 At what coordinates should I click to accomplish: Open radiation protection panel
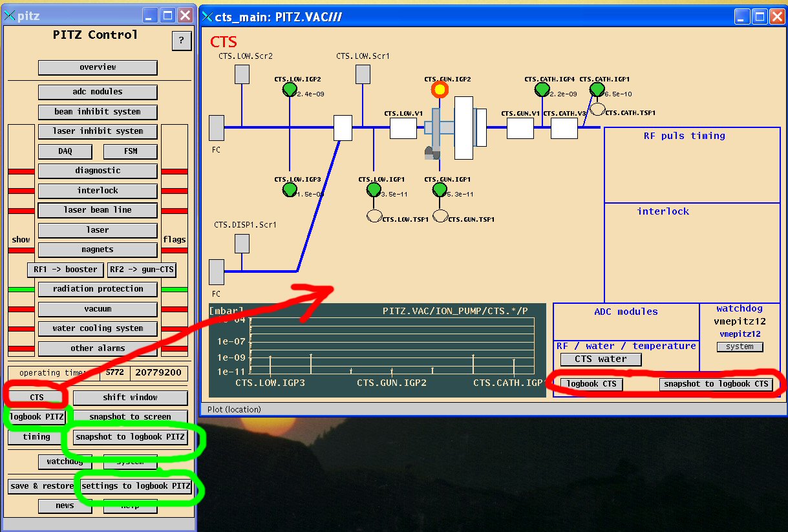pyautogui.click(x=98, y=289)
